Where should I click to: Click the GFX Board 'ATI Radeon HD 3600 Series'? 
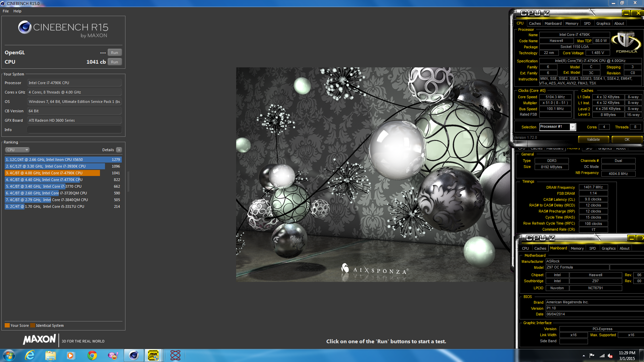tap(74, 120)
